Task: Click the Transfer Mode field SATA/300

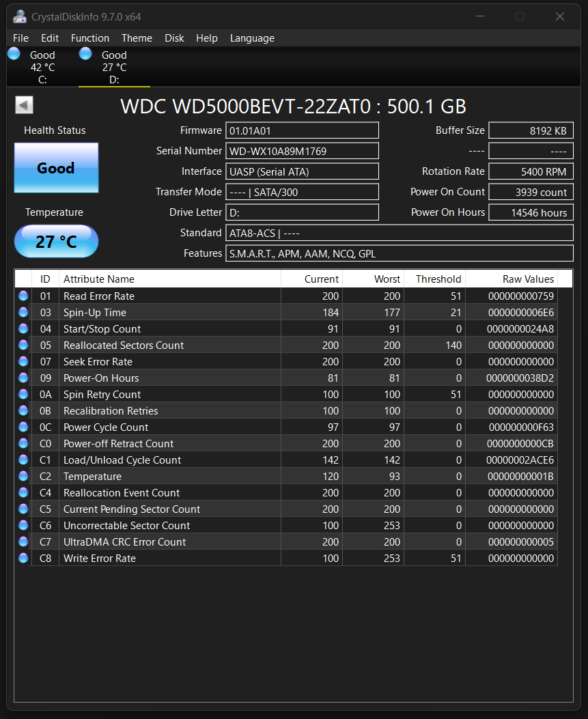Action: (303, 192)
